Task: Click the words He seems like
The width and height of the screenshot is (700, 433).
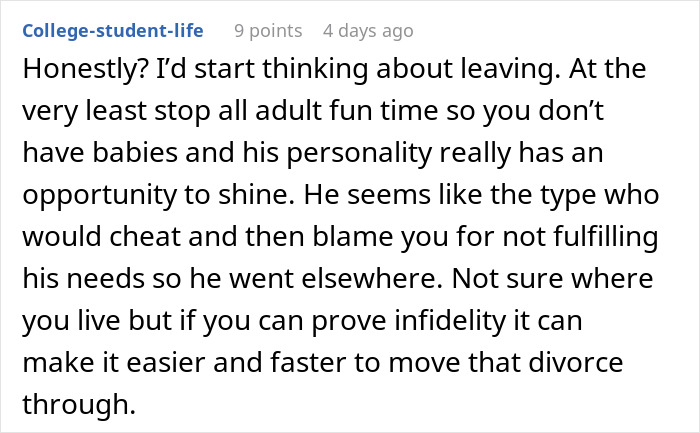Action: tap(393, 194)
